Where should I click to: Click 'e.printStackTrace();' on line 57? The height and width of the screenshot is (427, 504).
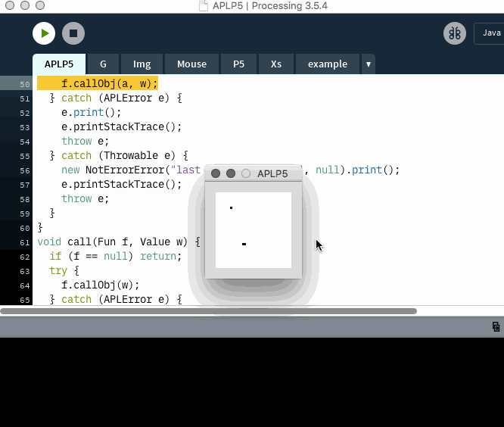(122, 184)
